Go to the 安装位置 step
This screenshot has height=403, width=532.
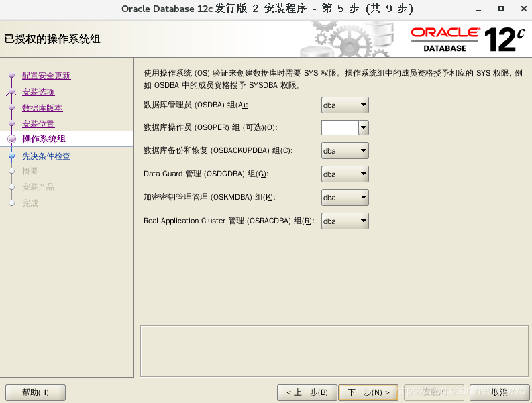(x=38, y=124)
